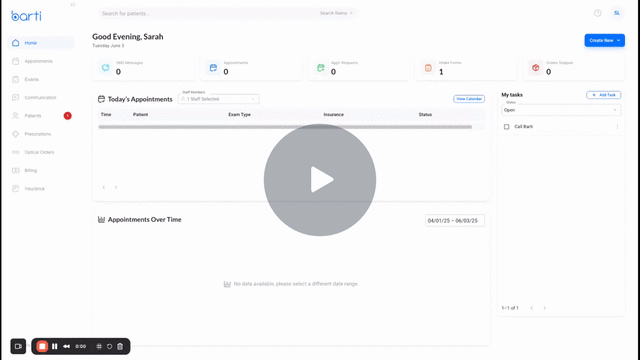640x360 pixels.
Task: Open the Call Barti task three-dot menu
Action: (x=617, y=127)
